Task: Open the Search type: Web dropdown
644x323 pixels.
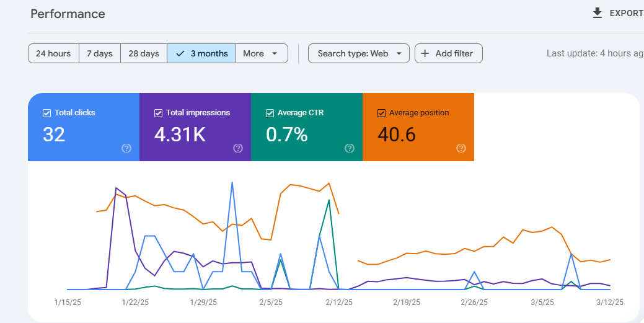Action: pyautogui.click(x=358, y=53)
